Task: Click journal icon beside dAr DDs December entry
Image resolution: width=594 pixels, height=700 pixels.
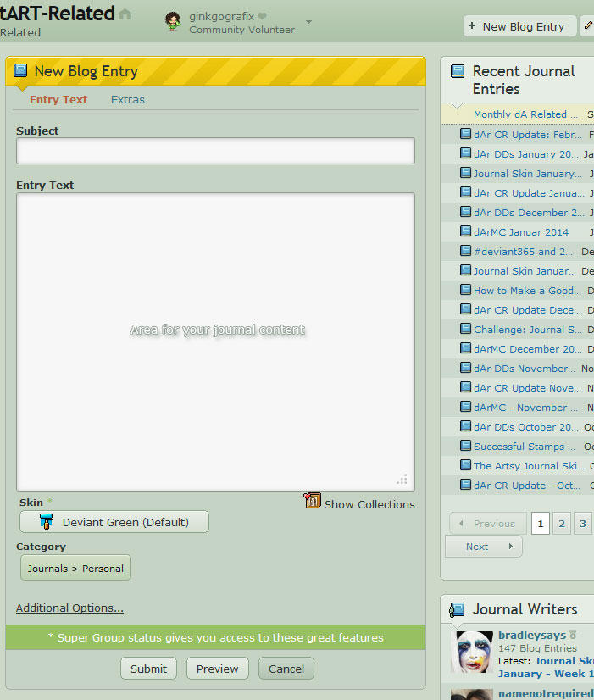Action: tap(465, 211)
